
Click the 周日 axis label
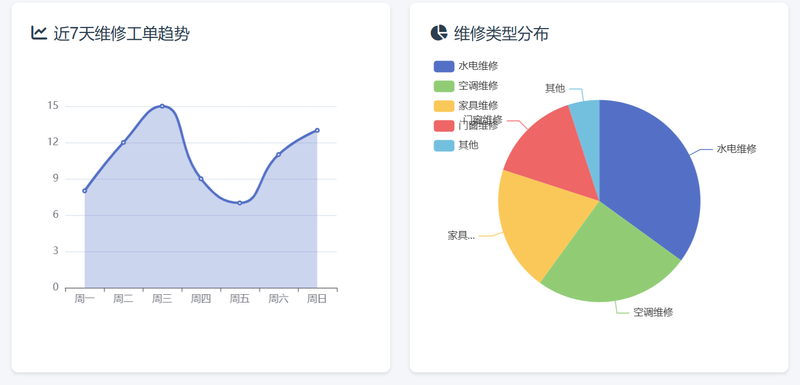pos(317,299)
